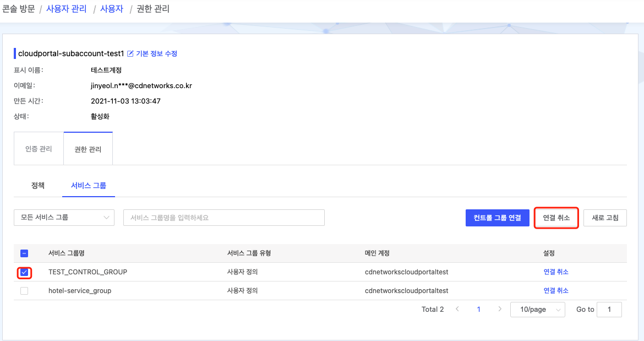Toggle the select-all checkbox in the table header

click(x=24, y=253)
